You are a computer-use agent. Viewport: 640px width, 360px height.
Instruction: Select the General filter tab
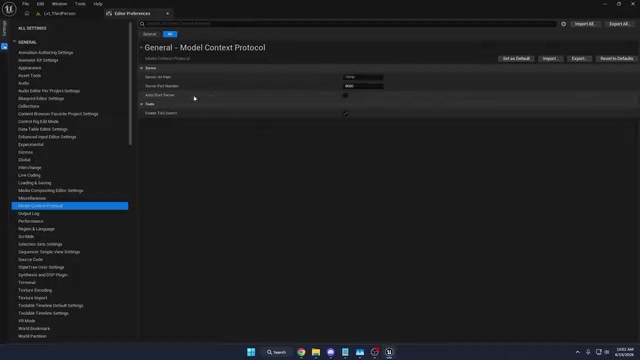(149, 34)
